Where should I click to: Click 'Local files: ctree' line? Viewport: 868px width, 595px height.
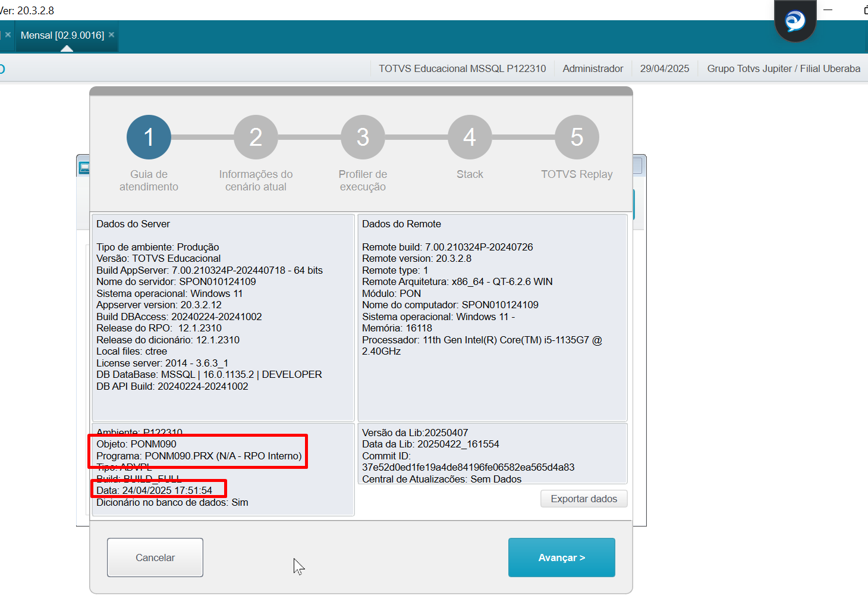tap(132, 351)
